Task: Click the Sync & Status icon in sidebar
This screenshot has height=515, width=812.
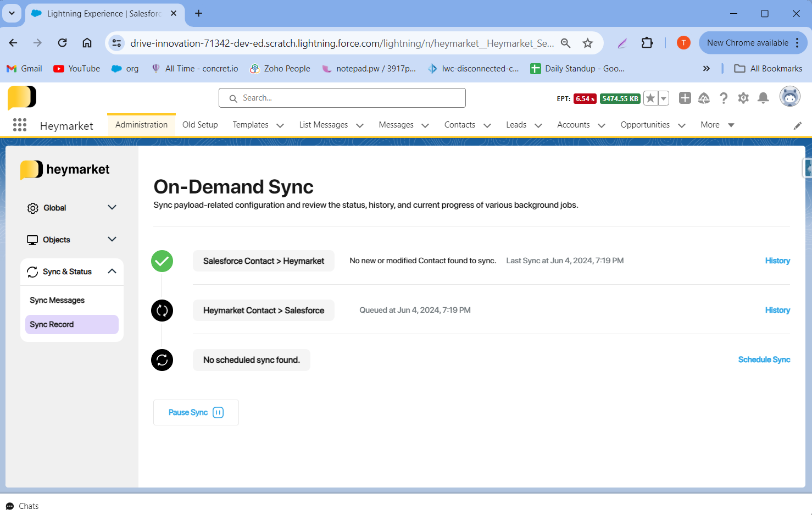Action: pyautogui.click(x=32, y=272)
